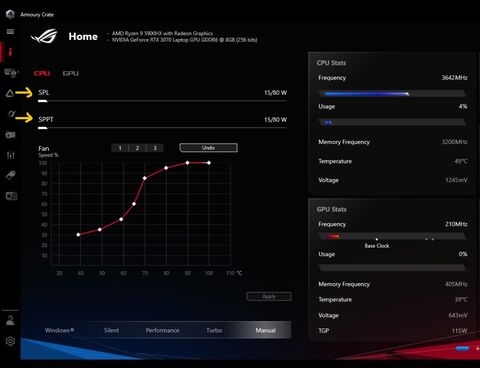The width and height of the screenshot is (480, 368).
Task: Open the News icon in the sidebar
Action: click(11, 196)
